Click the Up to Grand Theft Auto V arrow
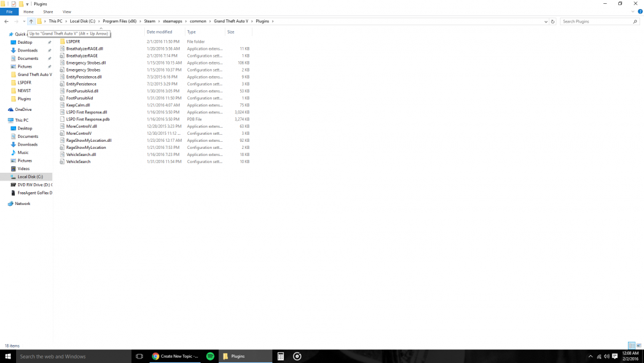The height and width of the screenshot is (363, 644). click(x=31, y=21)
